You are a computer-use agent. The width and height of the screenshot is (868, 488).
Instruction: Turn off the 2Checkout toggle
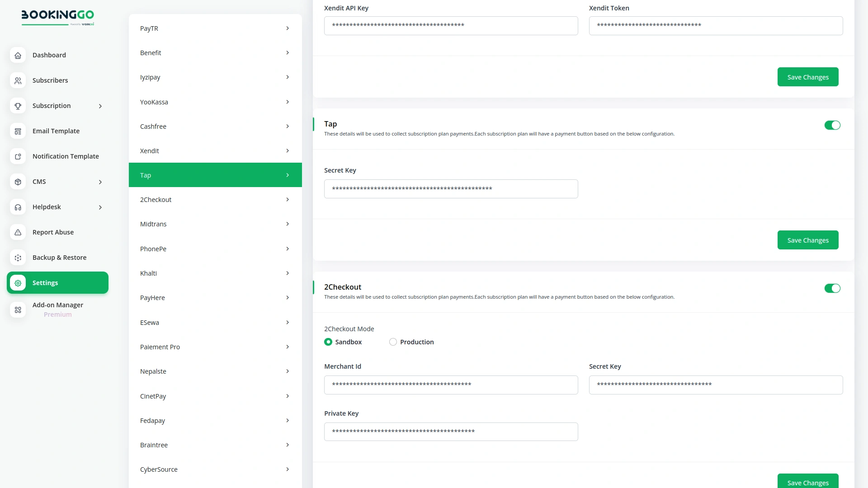coord(832,288)
